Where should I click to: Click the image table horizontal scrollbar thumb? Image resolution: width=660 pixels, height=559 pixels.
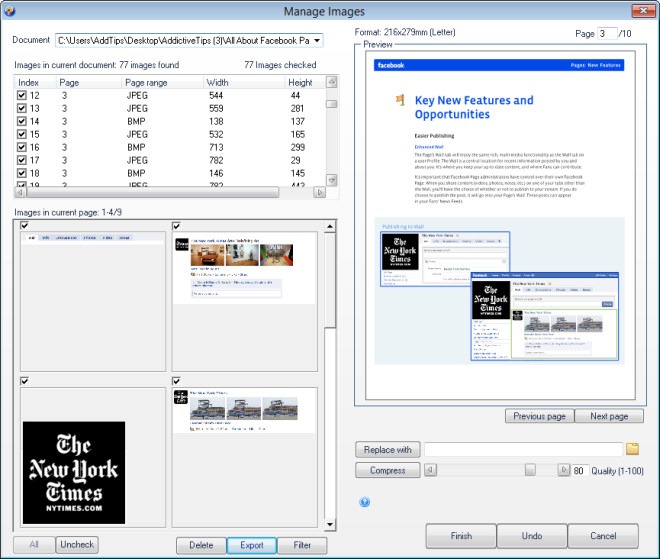pos(152,192)
